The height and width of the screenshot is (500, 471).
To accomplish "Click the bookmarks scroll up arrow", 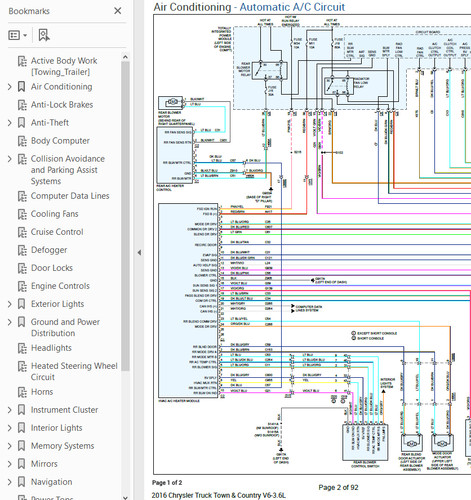I will pos(125,57).
